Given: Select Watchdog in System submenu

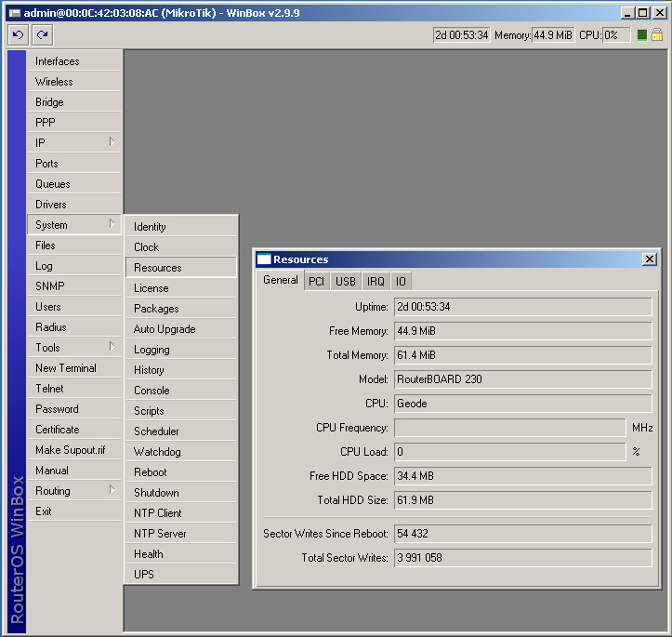Looking at the screenshot, I should (181, 452).
